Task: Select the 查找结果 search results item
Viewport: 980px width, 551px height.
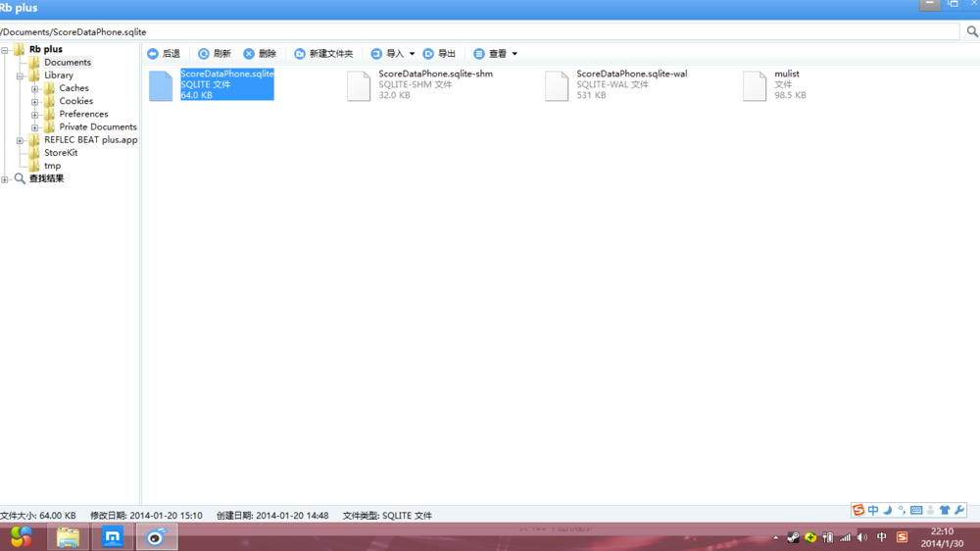Action: 46,178
